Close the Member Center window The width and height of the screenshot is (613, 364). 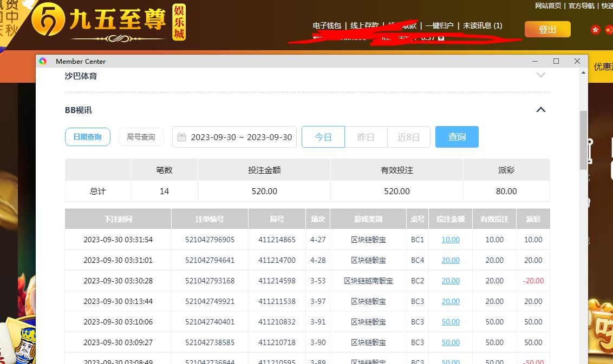coord(577,61)
